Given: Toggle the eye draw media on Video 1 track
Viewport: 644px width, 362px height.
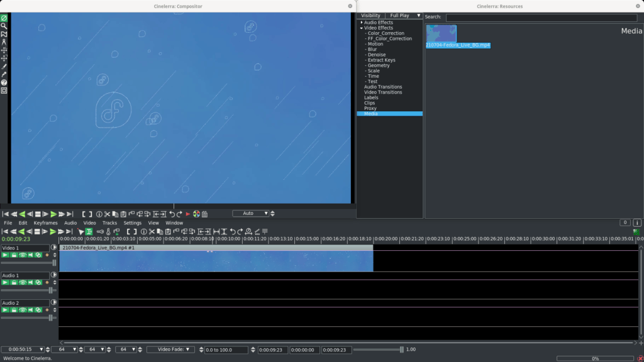Looking at the screenshot, I should pos(23,255).
